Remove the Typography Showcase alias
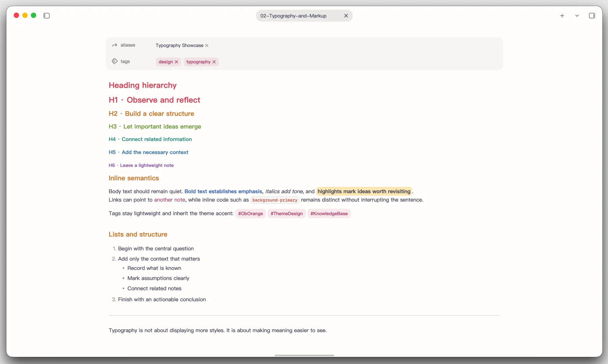 (x=207, y=45)
